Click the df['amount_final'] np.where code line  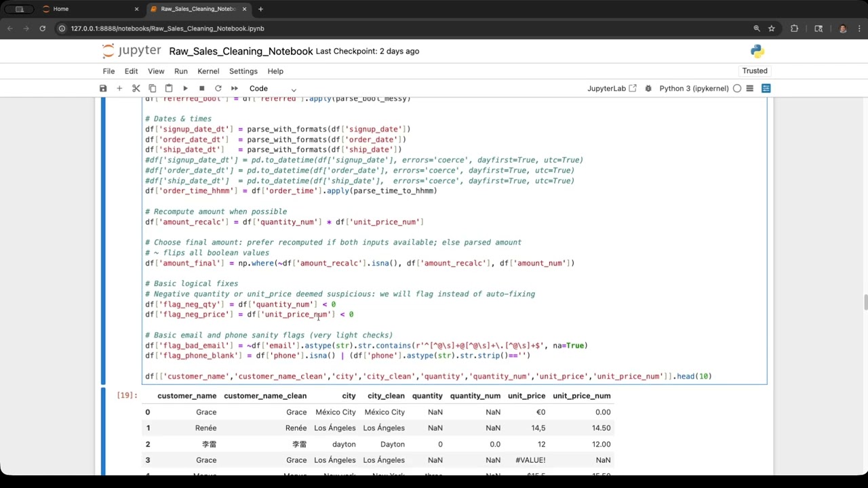359,263
